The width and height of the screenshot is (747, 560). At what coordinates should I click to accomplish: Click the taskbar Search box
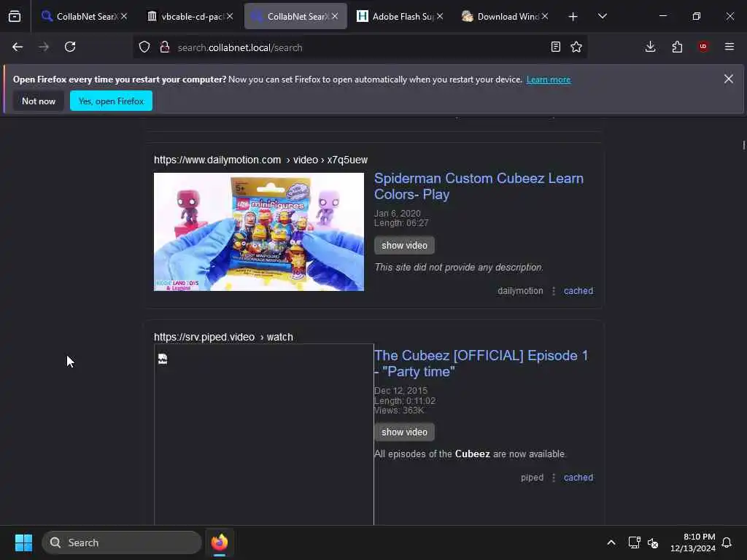122,542
